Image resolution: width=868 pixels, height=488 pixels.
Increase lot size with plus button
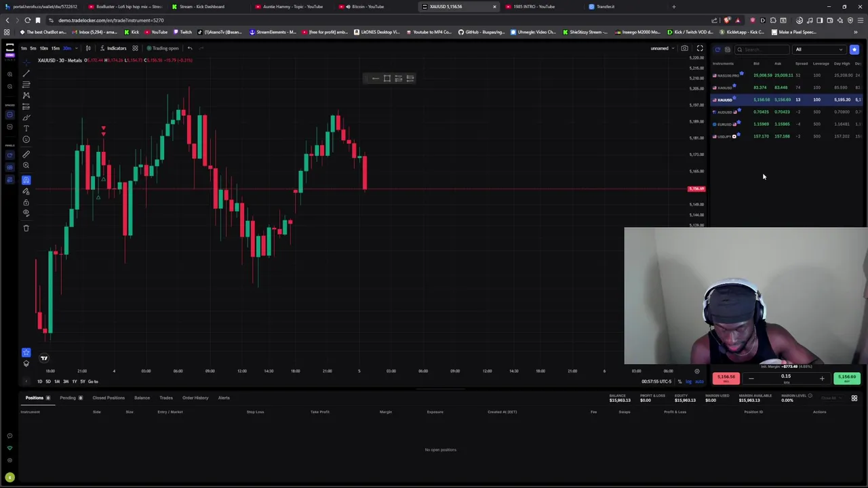(822, 378)
